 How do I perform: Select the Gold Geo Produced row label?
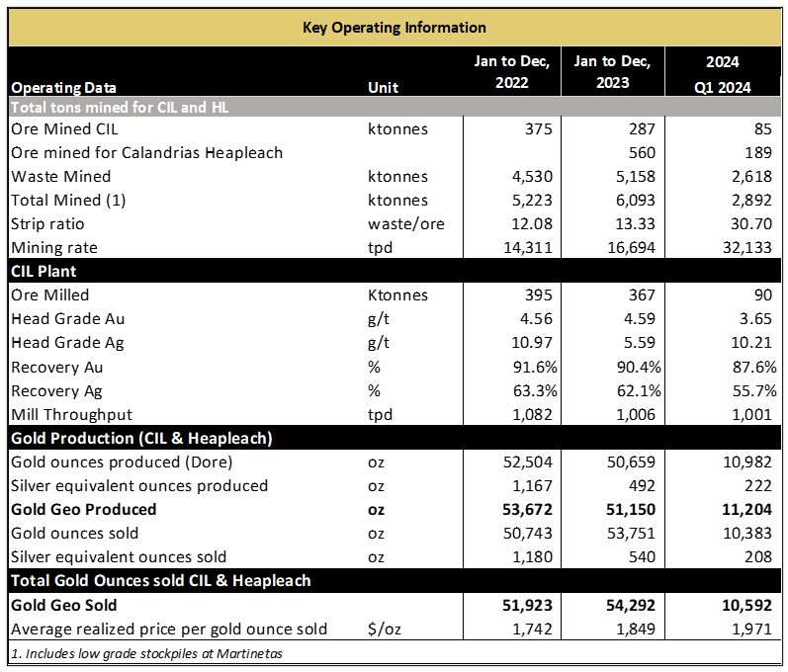click(x=83, y=509)
